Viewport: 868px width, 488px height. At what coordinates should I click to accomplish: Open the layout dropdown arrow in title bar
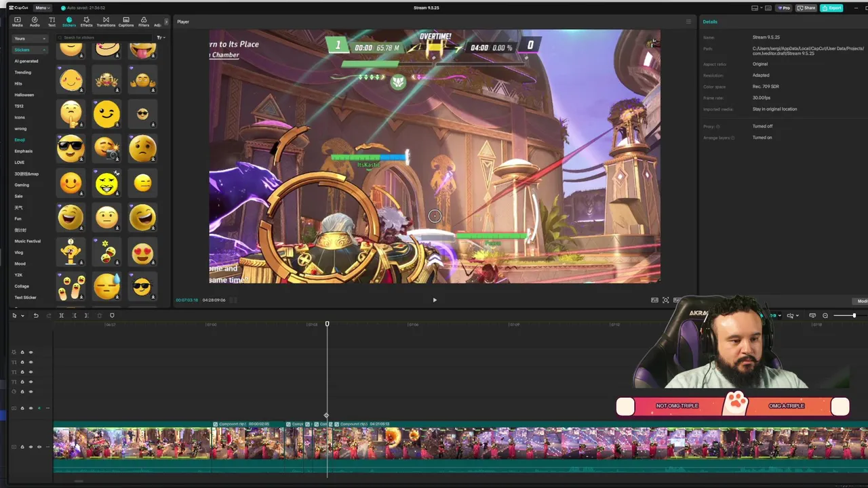click(761, 8)
